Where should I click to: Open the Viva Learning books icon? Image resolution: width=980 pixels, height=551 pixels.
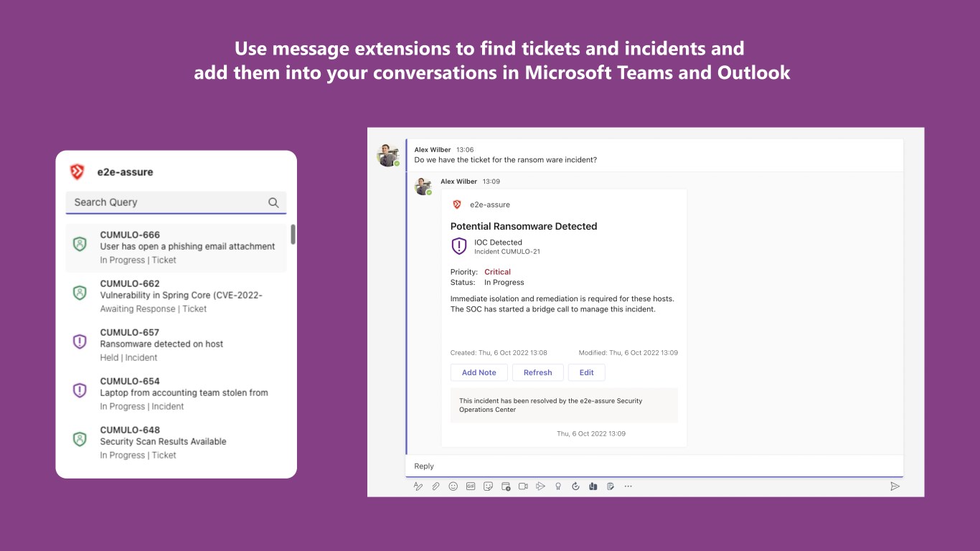click(x=593, y=486)
